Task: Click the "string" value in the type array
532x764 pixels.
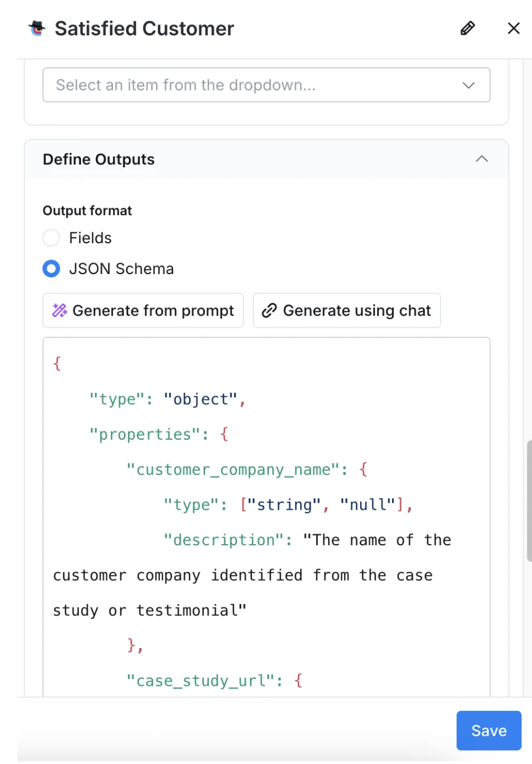Action: (284, 505)
